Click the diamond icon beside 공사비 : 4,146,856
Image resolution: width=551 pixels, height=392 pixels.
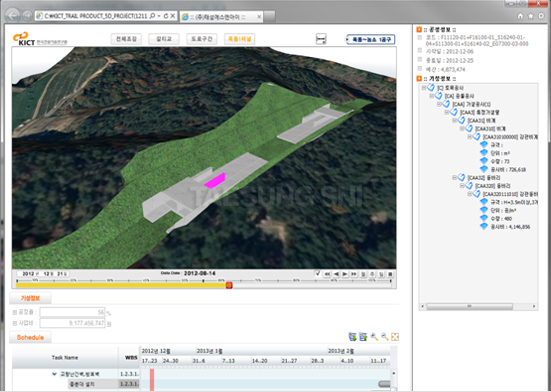(484, 227)
